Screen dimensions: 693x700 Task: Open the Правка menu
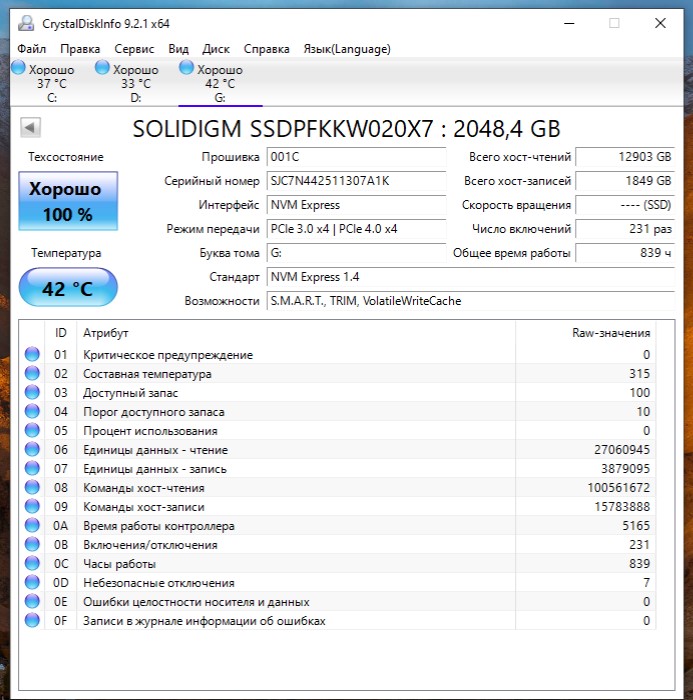coord(80,49)
